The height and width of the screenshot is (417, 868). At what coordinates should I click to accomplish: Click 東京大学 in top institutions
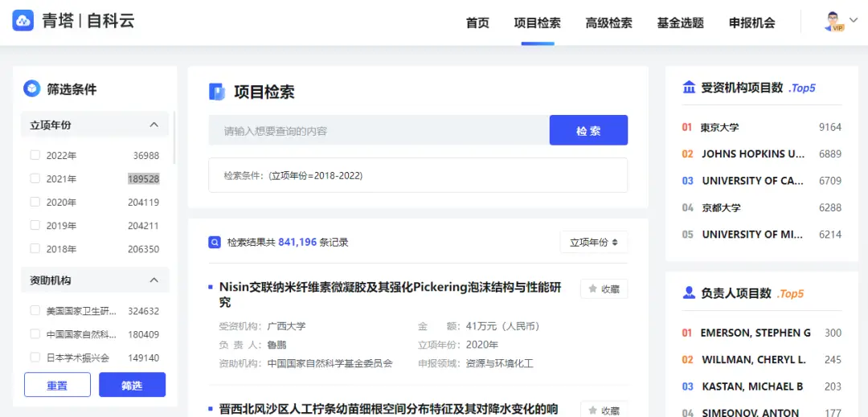pos(719,127)
